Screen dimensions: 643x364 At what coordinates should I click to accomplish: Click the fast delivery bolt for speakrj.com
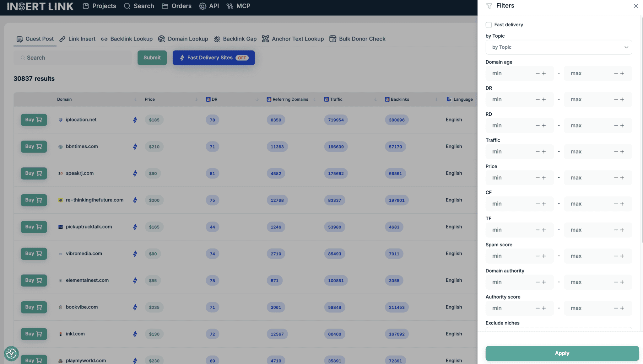tap(135, 173)
